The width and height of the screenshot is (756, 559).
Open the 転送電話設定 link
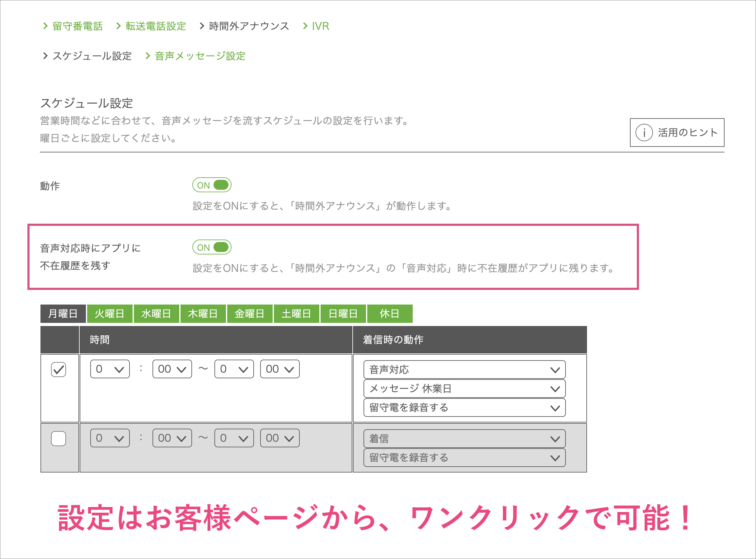[x=156, y=26]
